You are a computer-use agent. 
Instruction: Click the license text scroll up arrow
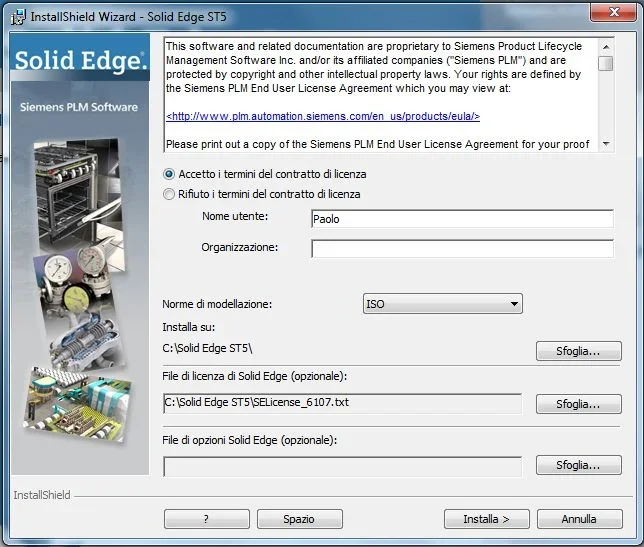tap(606, 47)
